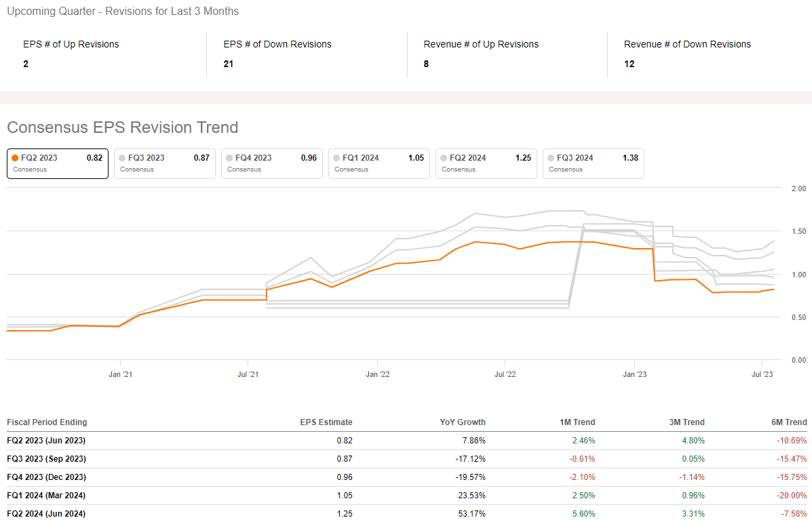Click the FQ4 2023 (Dec 2023) period
812x522 pixels.
tap(47, 477)
